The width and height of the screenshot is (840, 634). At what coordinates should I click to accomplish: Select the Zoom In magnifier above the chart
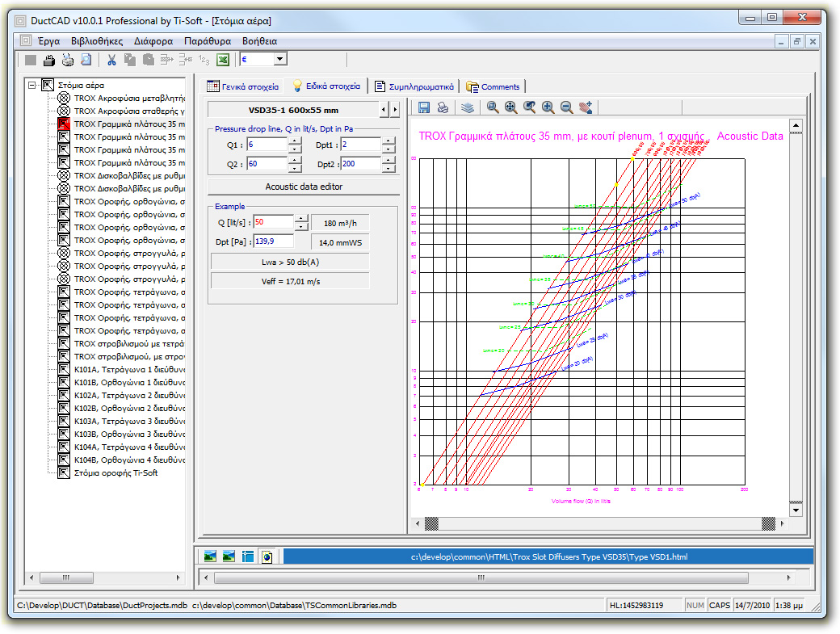(547, 107)
